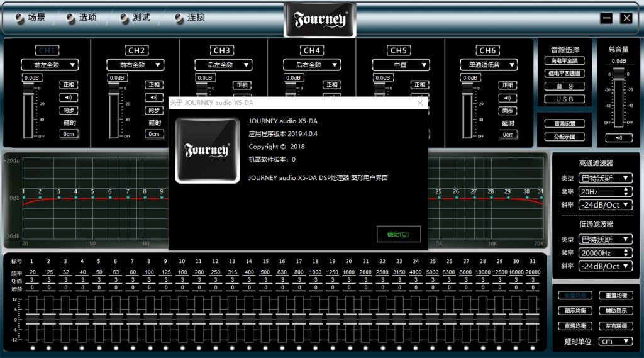Click CH1 delay 0cm field
The width and height of the screenshot is (644, 358).
69,134
